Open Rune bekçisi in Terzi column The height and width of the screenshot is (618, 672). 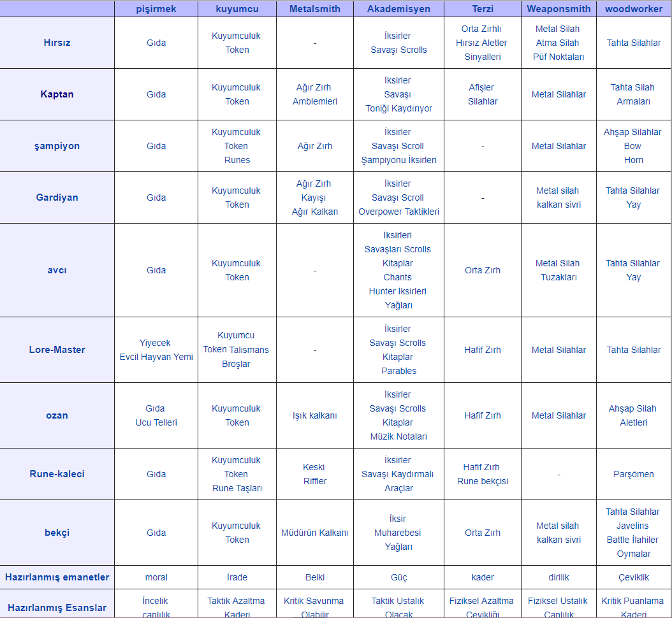[483, 481]
